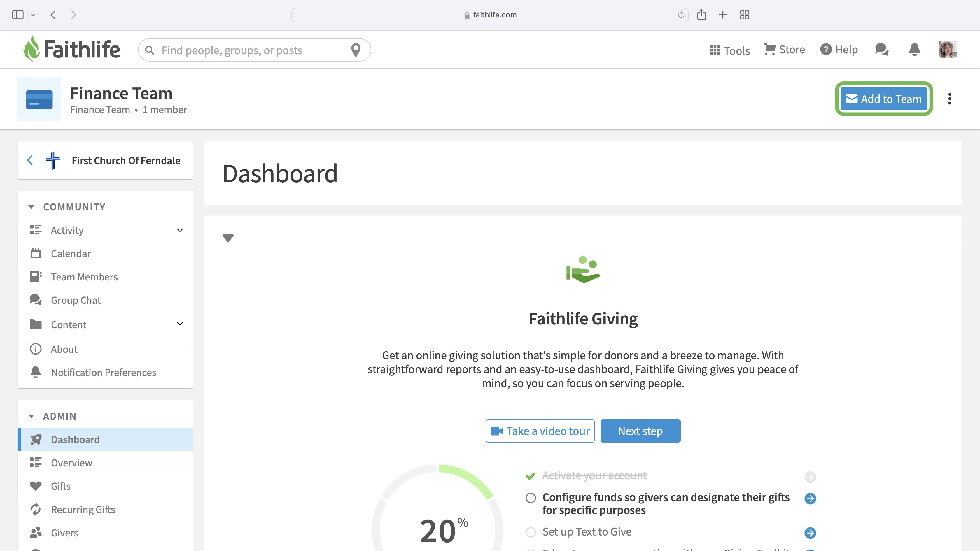Select Dashboard in admin menu

coord(105,440)
